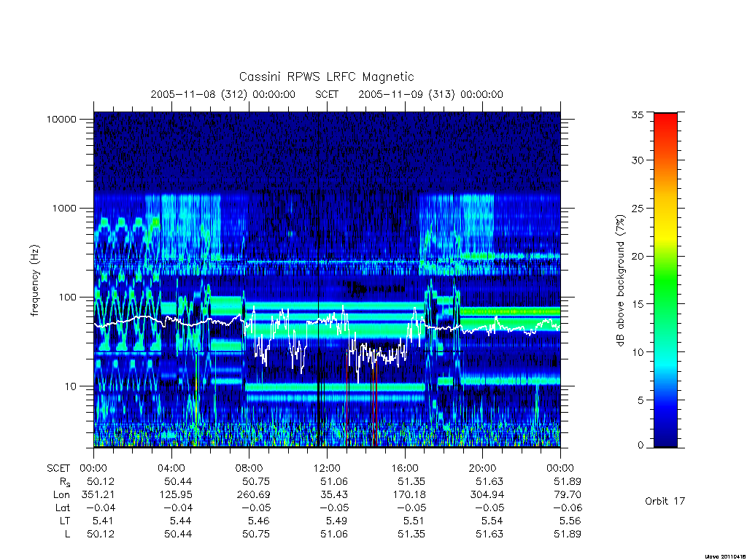Select the end date '2005-11-09 (313) 00:00:00'
This screenshot has width=747, height=560.
click(x=430, y=94)
